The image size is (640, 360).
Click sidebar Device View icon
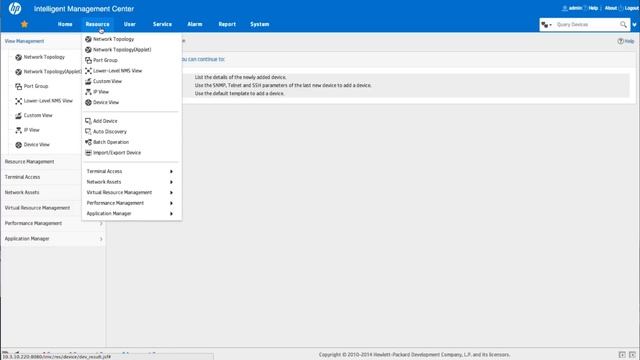[18, 145]
